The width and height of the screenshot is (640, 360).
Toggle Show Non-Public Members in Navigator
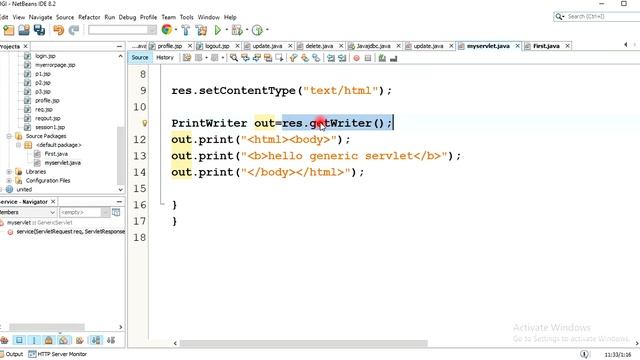(49, 340)
